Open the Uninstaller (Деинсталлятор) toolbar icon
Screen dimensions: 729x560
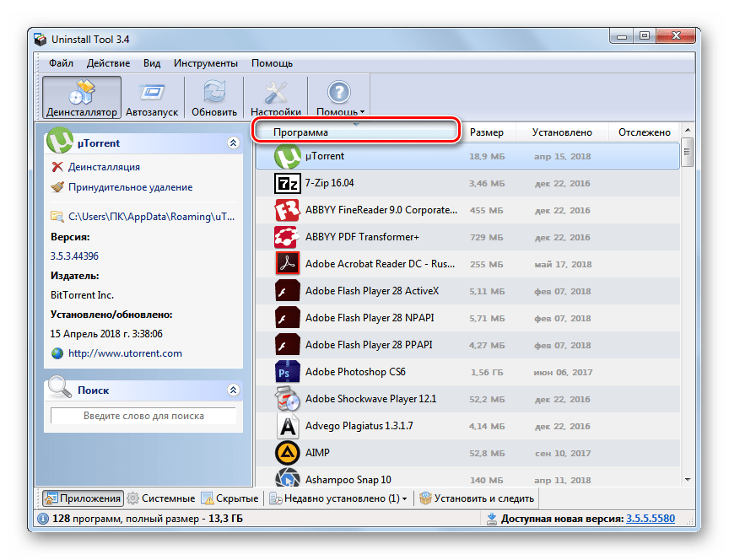click(x=81, y=97)
